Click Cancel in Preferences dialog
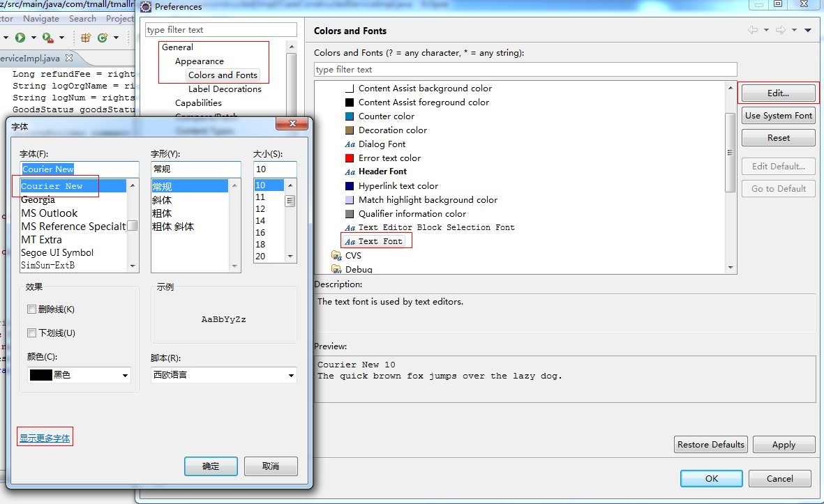This screenshot has height=504, width=824. coord(780,478)
